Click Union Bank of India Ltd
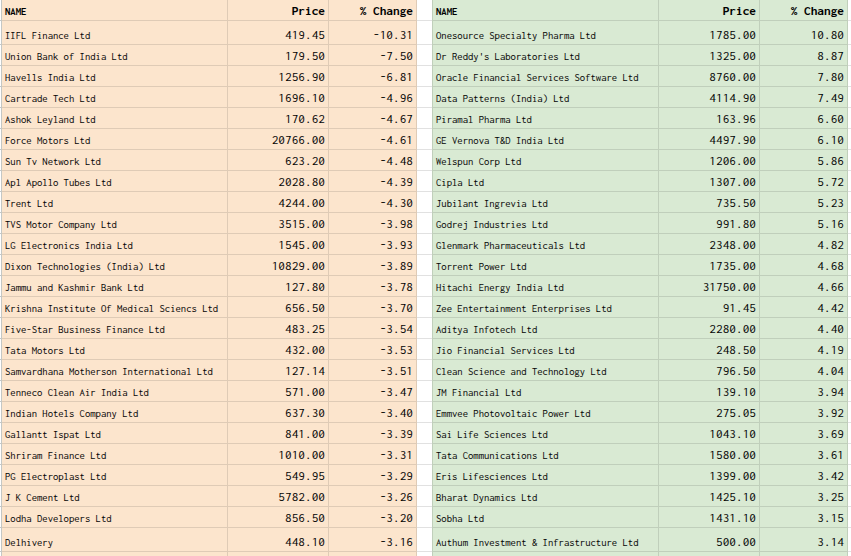The image size is (851, 556). coord(66,56)
